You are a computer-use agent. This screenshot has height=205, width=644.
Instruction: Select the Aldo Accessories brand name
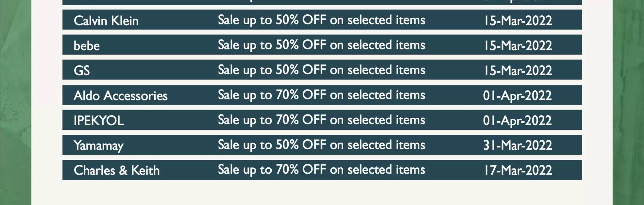(x=121, y=96)
